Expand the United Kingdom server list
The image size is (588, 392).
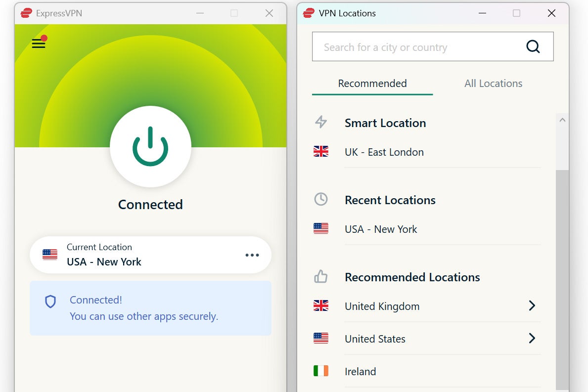click(x=532, y=306)
